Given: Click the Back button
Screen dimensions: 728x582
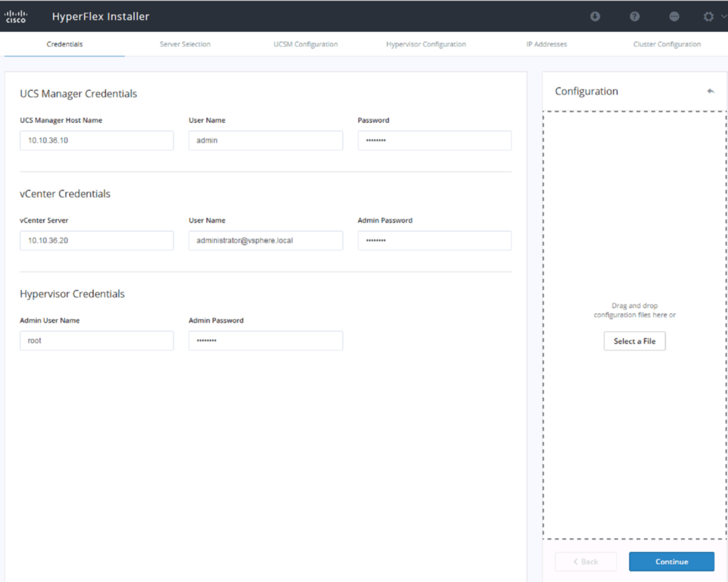Looking at the screenshot, I should (x=586, y=561).
